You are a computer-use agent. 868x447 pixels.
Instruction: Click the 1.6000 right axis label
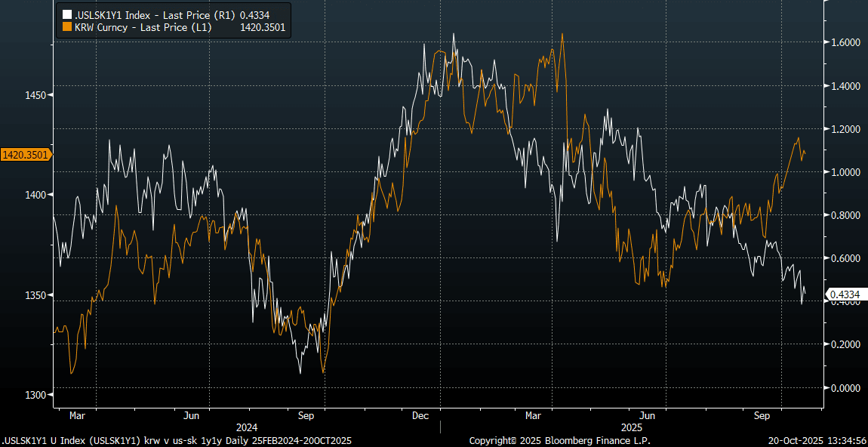(x=845, y=43)
